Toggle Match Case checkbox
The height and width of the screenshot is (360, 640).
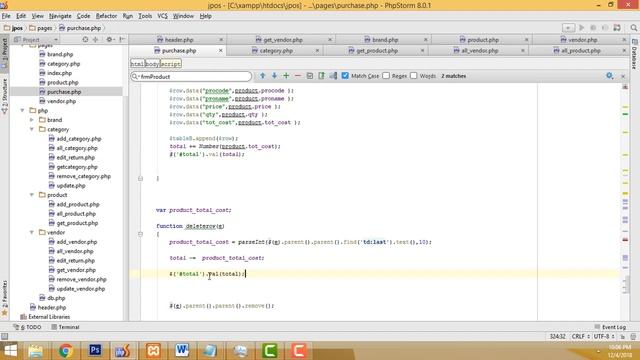tap(345, 76)
